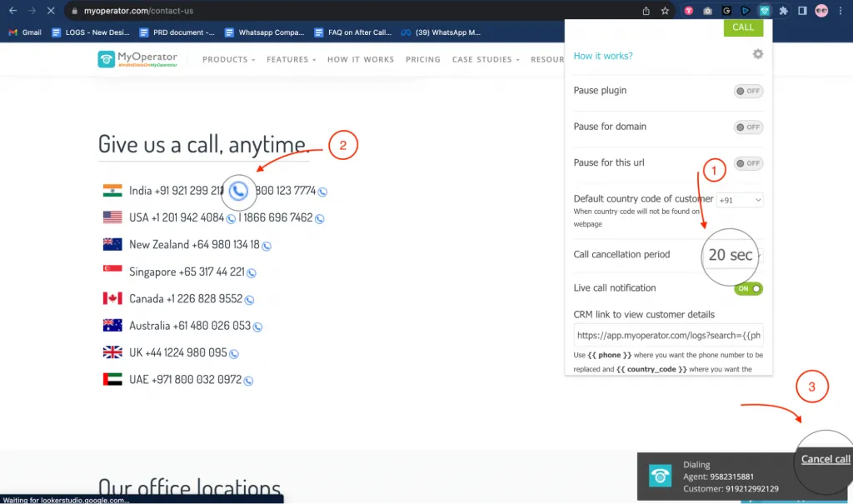Image resolution: width=853 pixels, height=504 pixels.
Task: Click the India flag icon
Action: [112, 191]
